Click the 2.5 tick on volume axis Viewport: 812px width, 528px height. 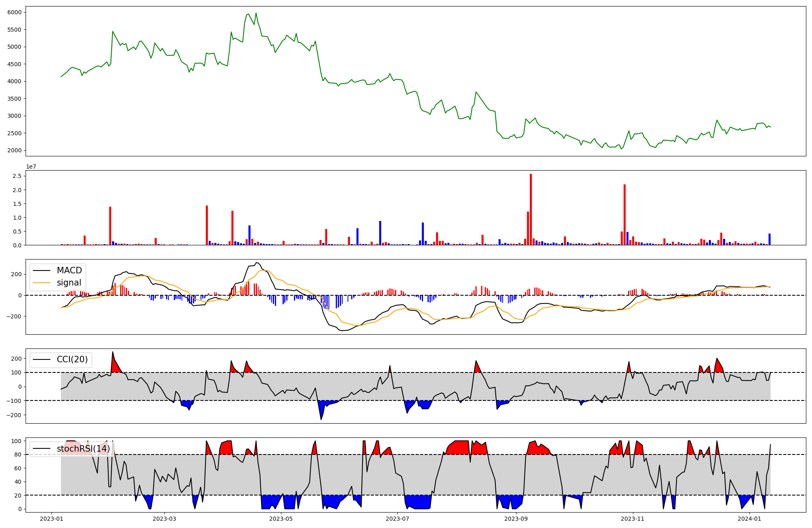click(17, 176)
